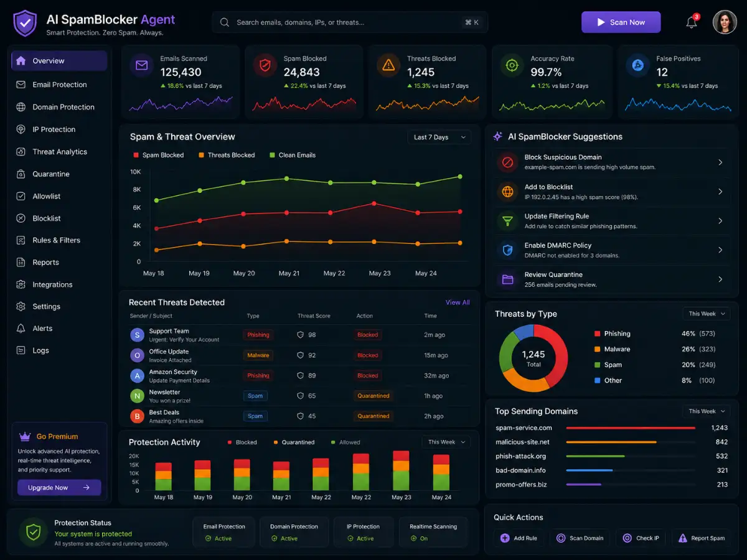The width and height of the screenshot is (747, 560).
Task: Click the Scan Domain quick action
Action: tap(580, 538)
